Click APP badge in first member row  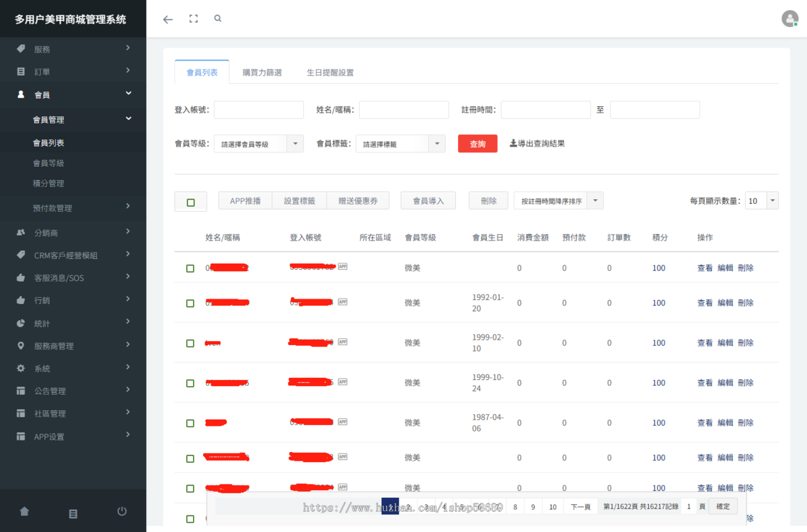point(343,267)
